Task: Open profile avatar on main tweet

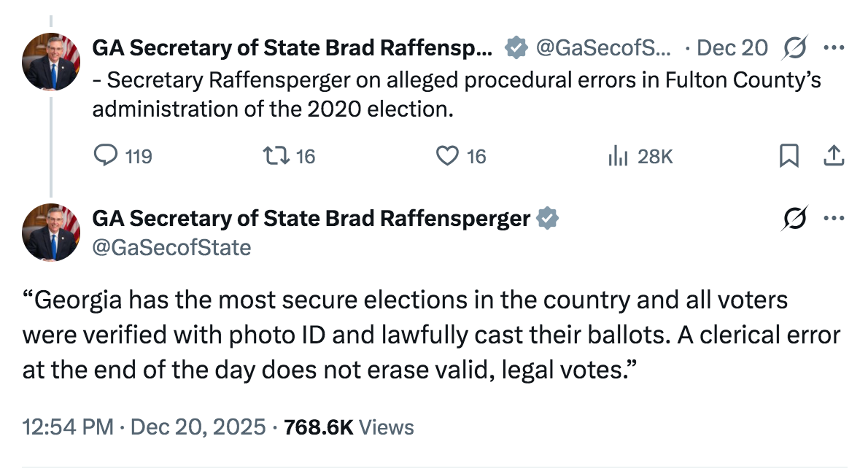Action: pos(51,233)
